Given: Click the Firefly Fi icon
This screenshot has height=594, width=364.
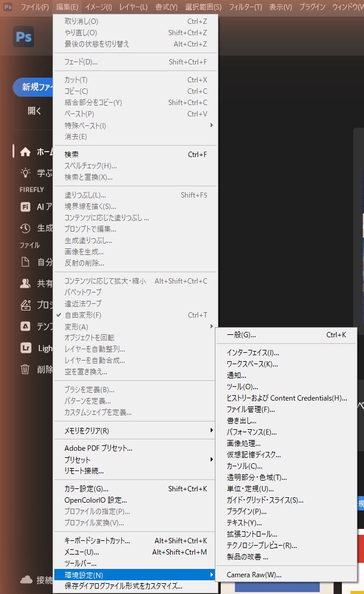Looking at the screenshot, I should (x=26, y=207).
